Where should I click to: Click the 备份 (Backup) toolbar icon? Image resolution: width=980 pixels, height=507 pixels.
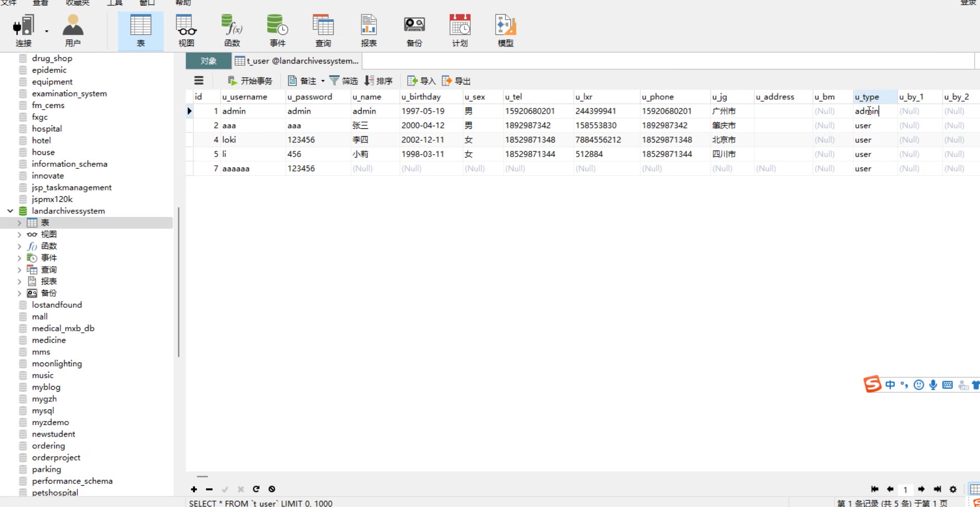pyautogui.click(x=414, y=31)
